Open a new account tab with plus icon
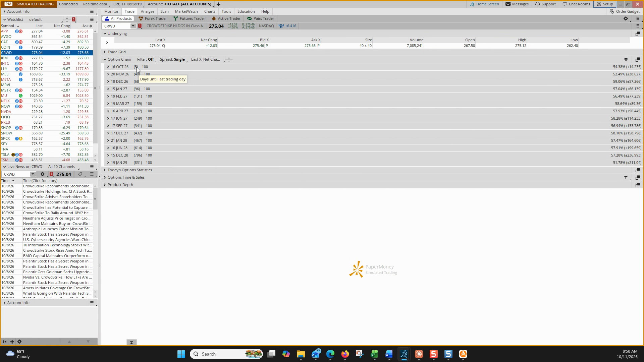The image size is (644, 362). [x=218, y=4]
